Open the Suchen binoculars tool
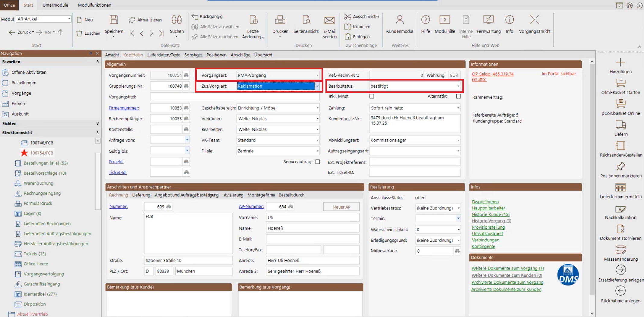Screen dimensions: 644x317 (x=176, y=20)
